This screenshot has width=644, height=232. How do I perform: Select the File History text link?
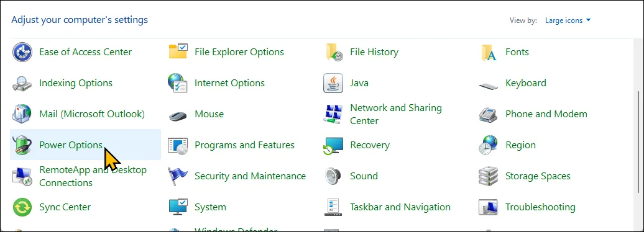click(374, 52)
